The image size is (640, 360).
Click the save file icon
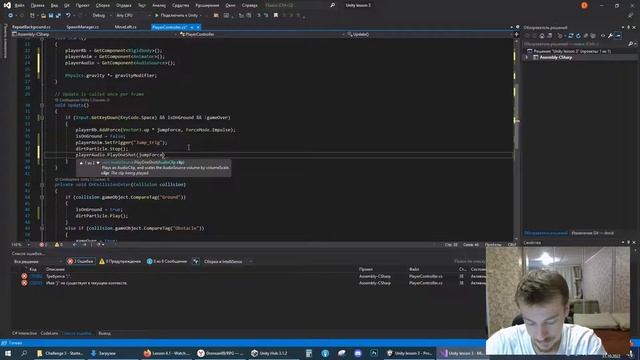(51, 16)
